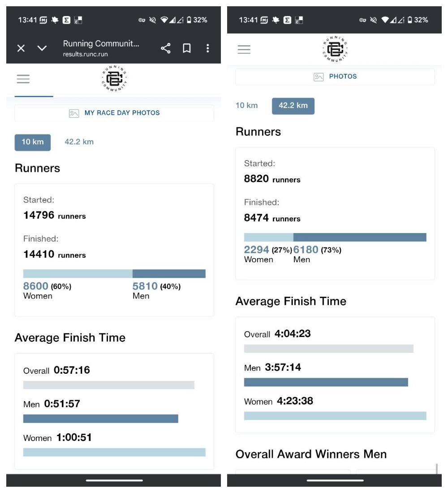Click the Women 4:23:38 time

(x=295, y=401)
